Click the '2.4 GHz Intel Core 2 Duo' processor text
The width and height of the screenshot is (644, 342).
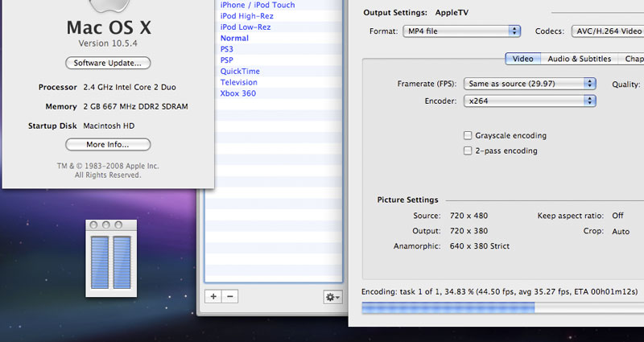point(130,87)
